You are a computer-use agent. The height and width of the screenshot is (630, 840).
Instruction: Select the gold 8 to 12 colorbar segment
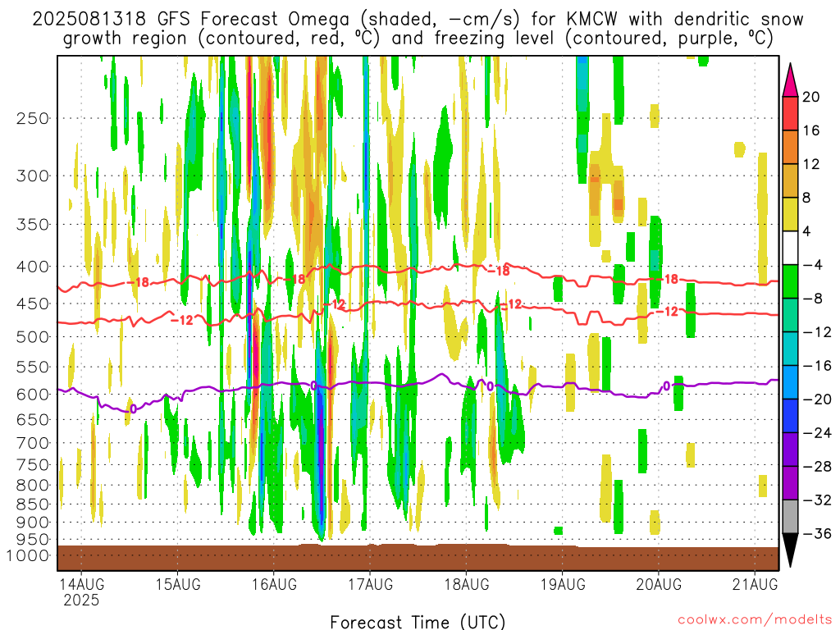790,180
